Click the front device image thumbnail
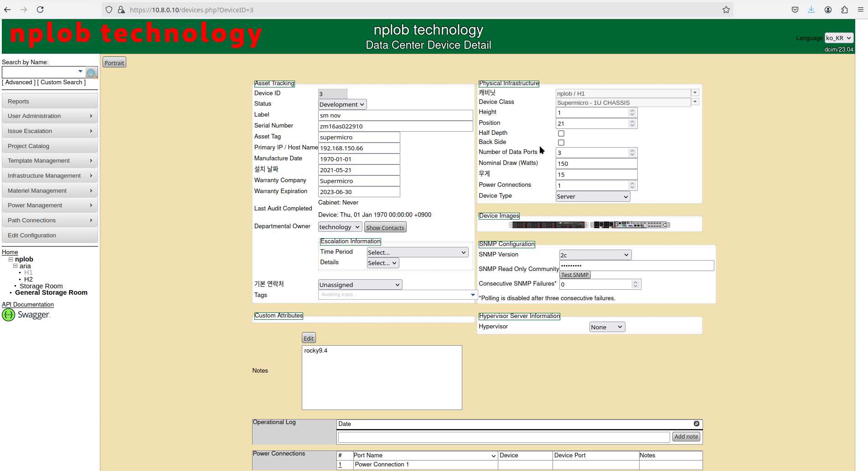 pyautogui.click(x=548, y=225)
